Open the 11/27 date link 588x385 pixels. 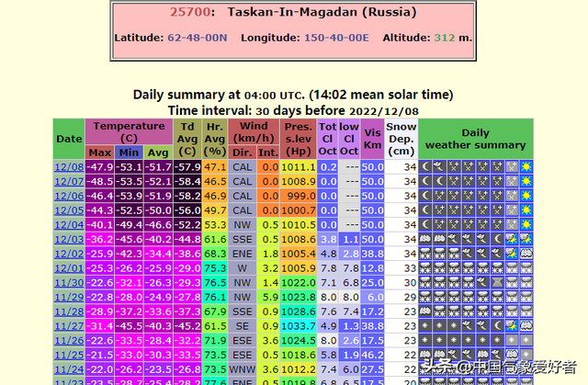[69, 326]
